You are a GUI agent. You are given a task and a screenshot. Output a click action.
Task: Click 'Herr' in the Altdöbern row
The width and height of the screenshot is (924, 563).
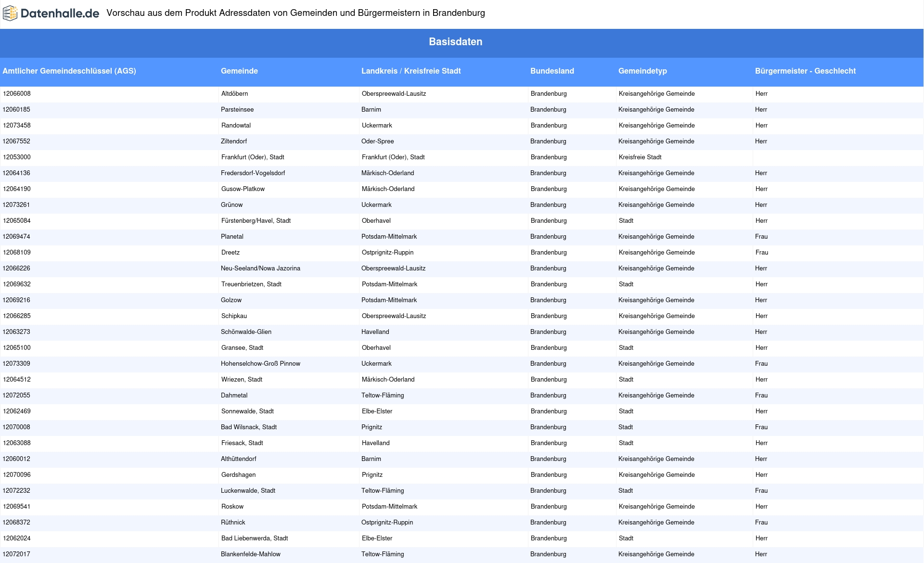(x=762, y=94)
